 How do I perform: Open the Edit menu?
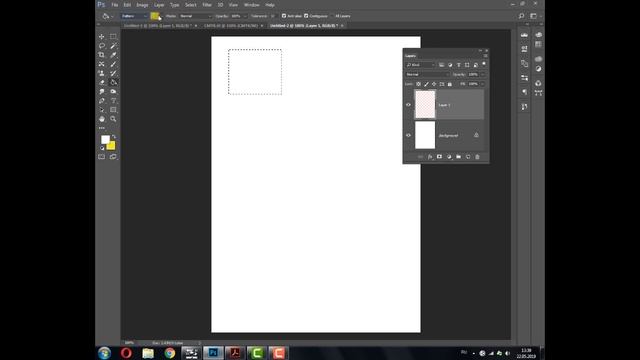[127, 5]
